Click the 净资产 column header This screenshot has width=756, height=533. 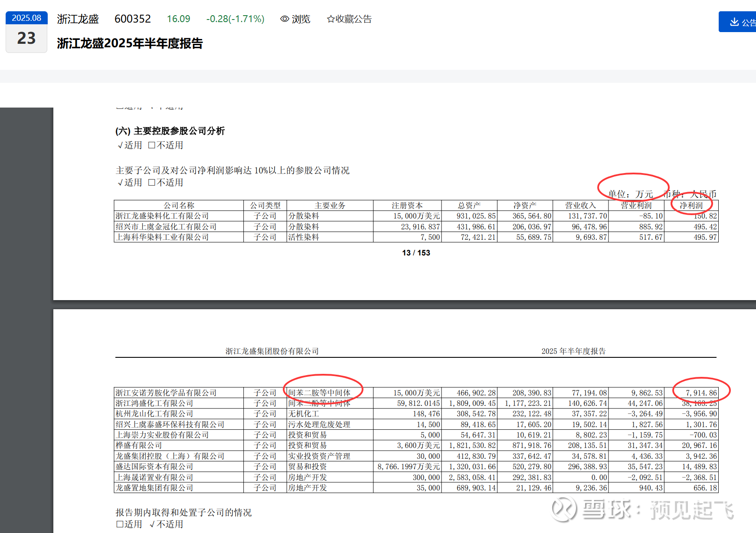(525, 206)
